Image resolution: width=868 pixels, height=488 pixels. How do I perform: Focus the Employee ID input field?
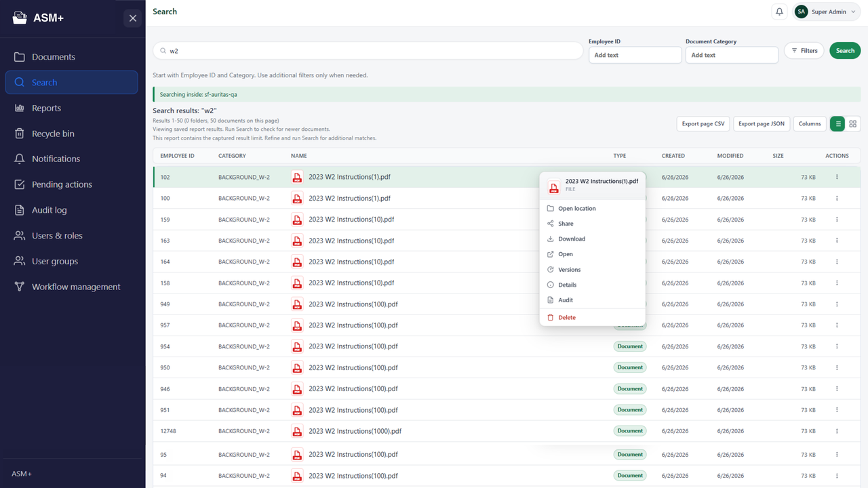tap(635, 55)
